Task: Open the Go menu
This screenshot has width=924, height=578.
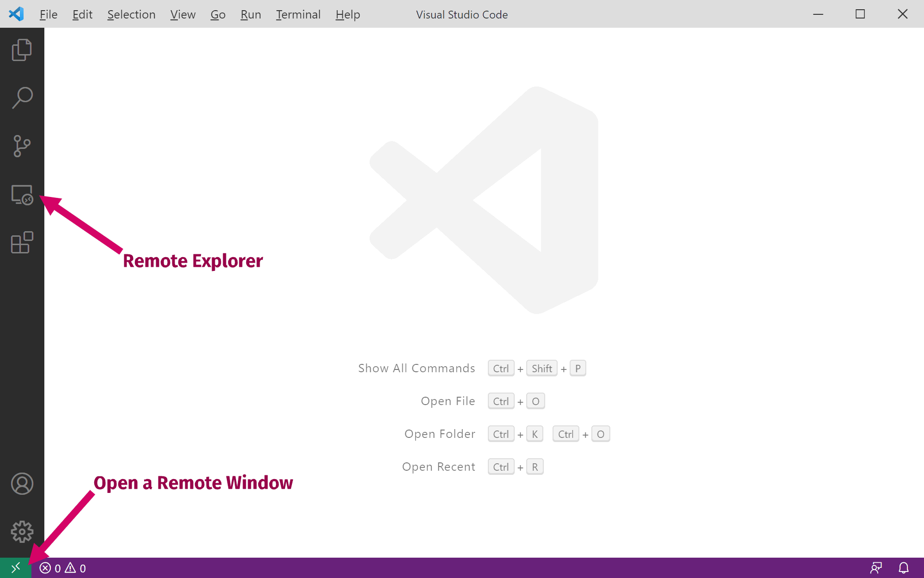Action: pos(218,15)
